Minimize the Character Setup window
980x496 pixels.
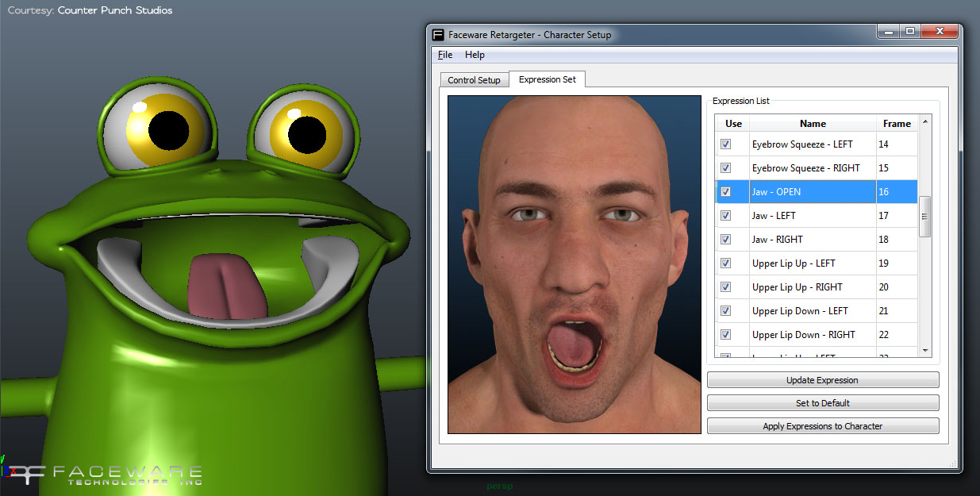889,32
